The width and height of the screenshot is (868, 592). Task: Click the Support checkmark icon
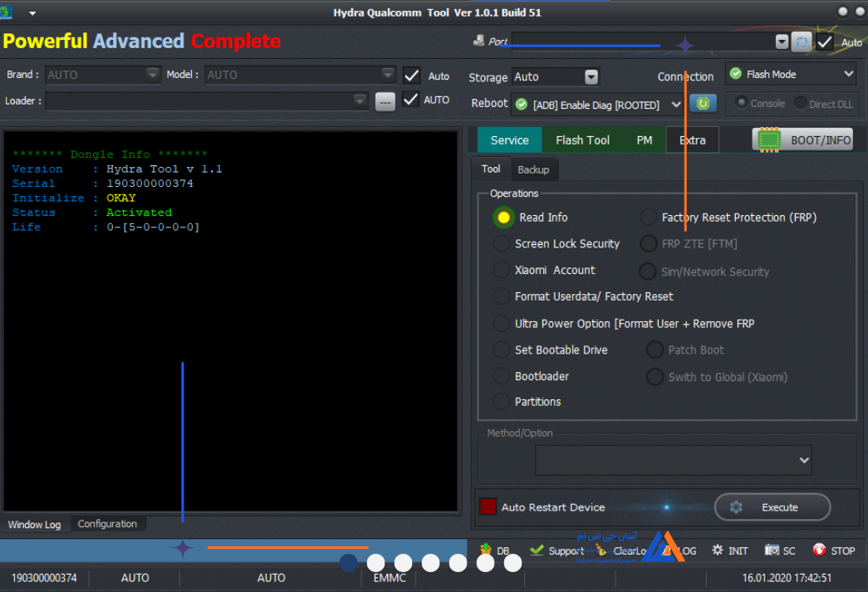point(537,550)
